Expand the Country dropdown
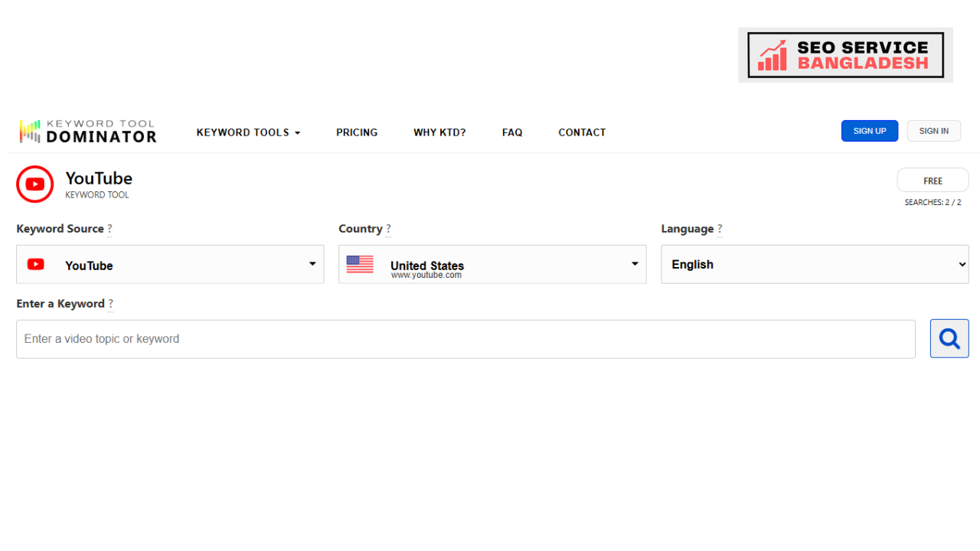Screen dimensions: 980x551 tap(492, 264)
